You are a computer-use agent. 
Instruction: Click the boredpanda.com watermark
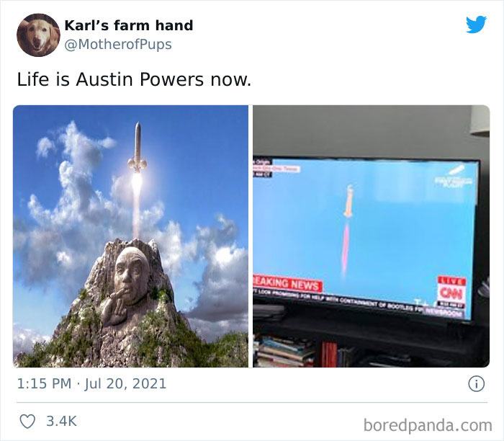(428, 425)
